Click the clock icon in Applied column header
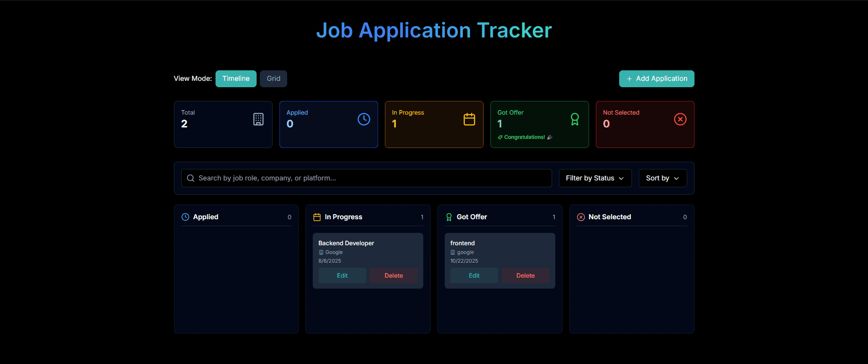The width and height of the screenshot is (868, 364). click(185, 217)
